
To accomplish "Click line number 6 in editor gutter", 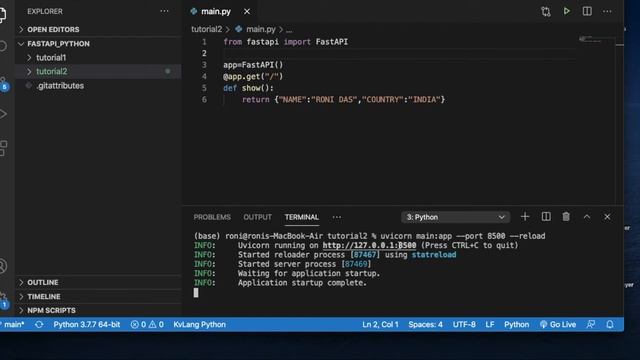I will [x=204, y=100].
